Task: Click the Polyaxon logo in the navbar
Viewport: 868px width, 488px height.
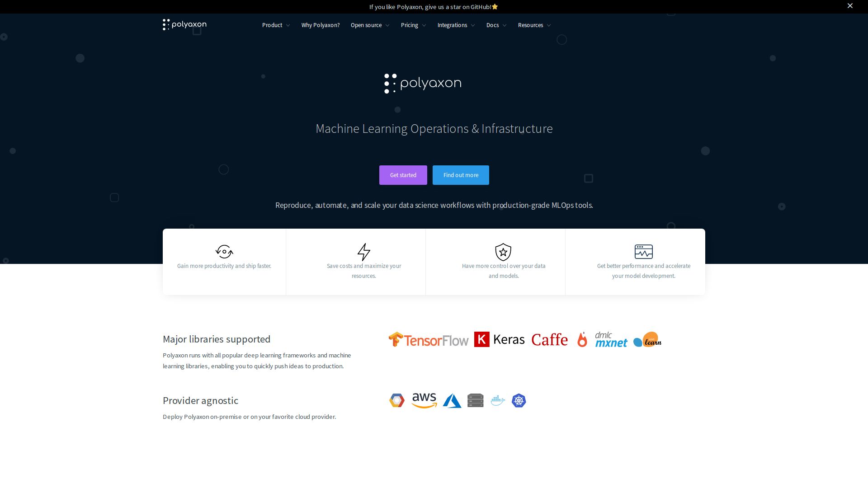Action: click(x=184, y=25)
